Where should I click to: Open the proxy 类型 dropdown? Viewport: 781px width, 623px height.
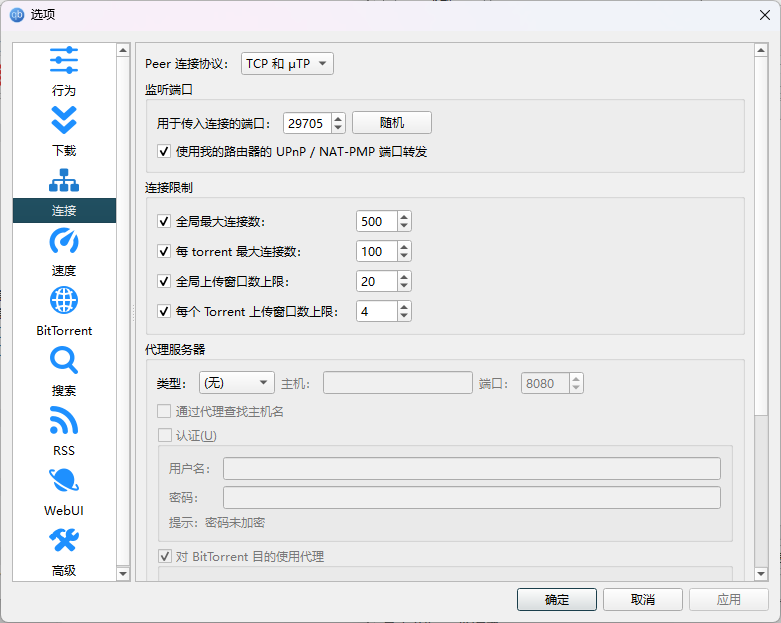[x=236, y=383]
